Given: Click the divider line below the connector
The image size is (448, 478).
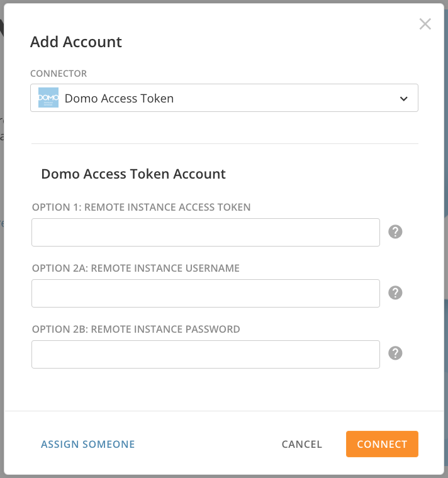Looking at the screenshot, I should (225, 143).
